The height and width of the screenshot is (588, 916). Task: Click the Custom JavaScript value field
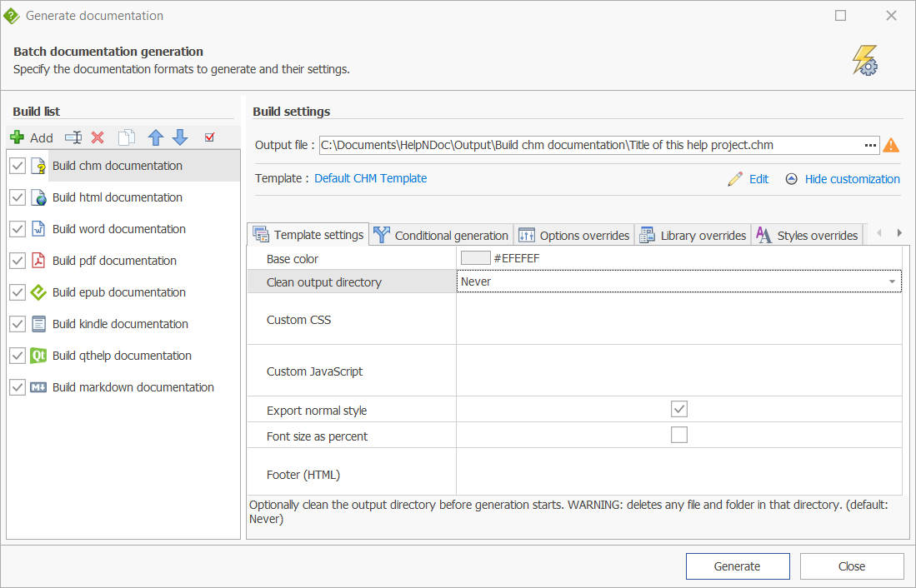click(678, 370)
